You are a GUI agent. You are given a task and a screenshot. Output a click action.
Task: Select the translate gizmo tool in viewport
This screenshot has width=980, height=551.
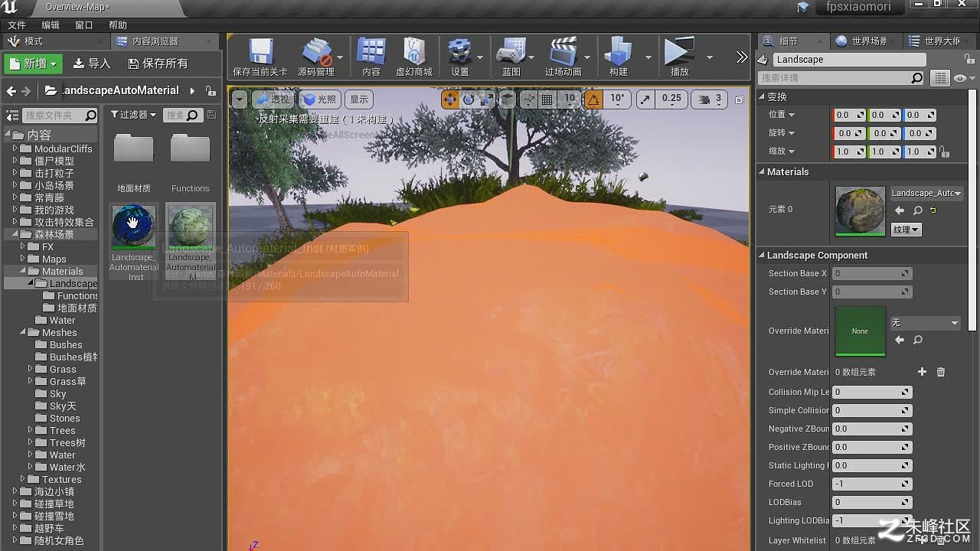450,99
